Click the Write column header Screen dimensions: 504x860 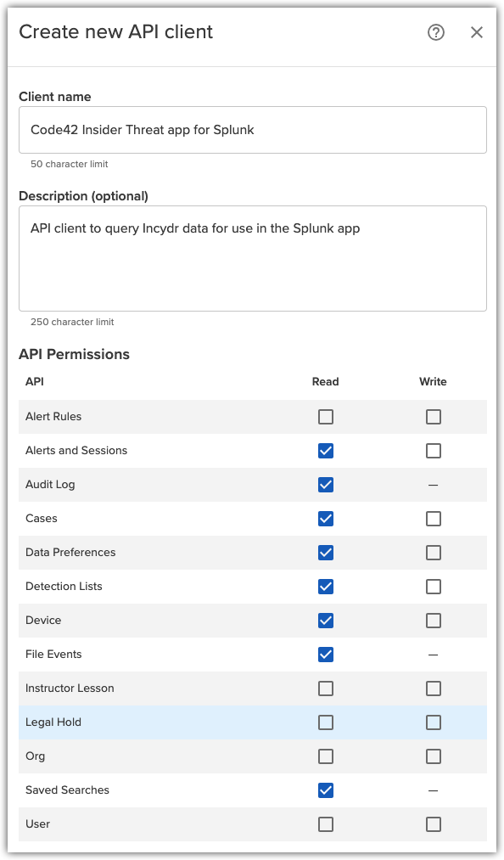pos(433,381)
